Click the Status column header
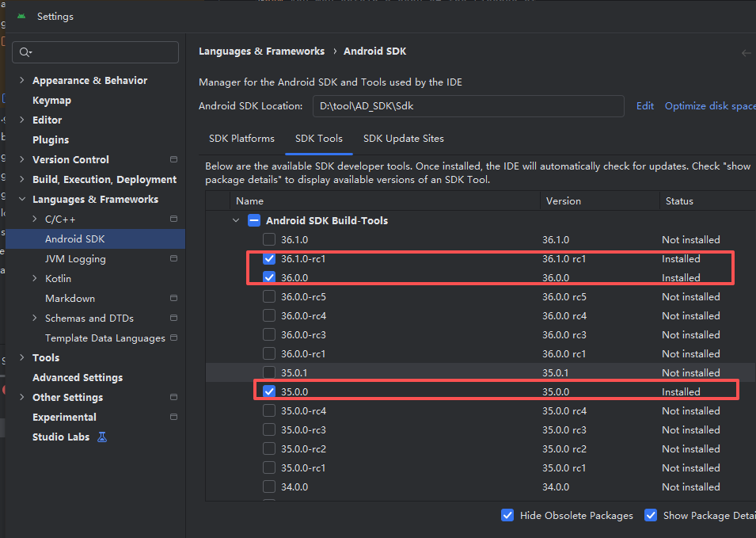This screenshot has height=538, width=756. coord(707,200)
